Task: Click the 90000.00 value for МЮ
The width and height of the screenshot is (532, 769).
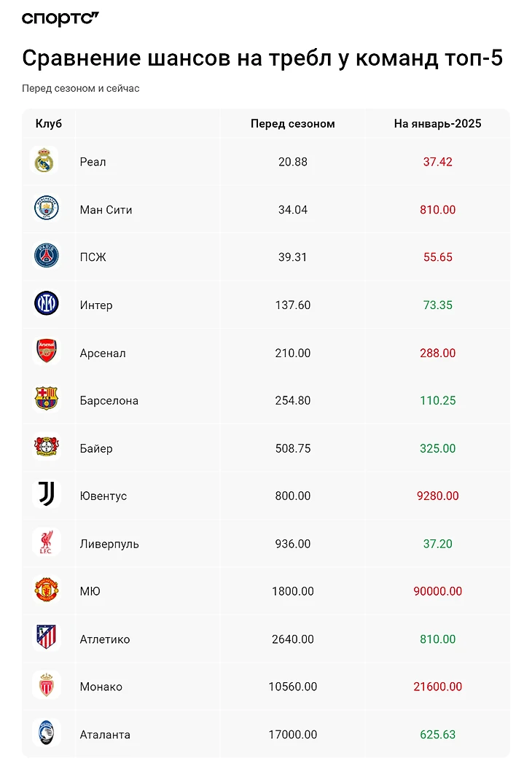Action: tap(437, 591)
